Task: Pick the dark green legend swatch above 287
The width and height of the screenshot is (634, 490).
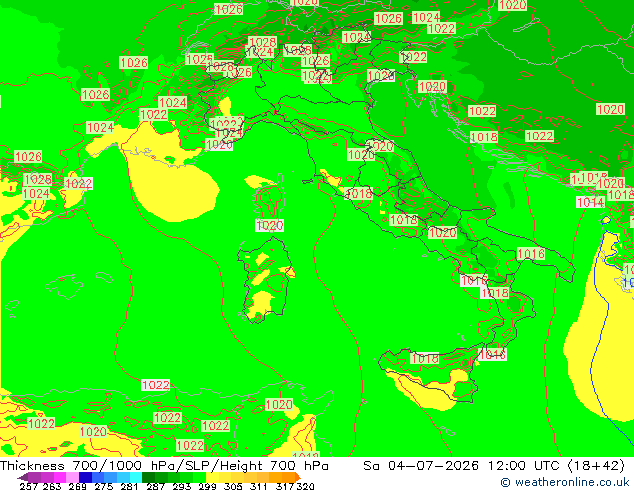Action: (148, 477)
